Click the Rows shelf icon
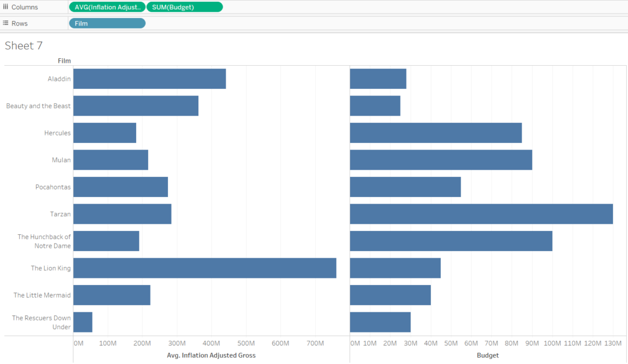Viewport: 628px width, 364px height. 6,23
